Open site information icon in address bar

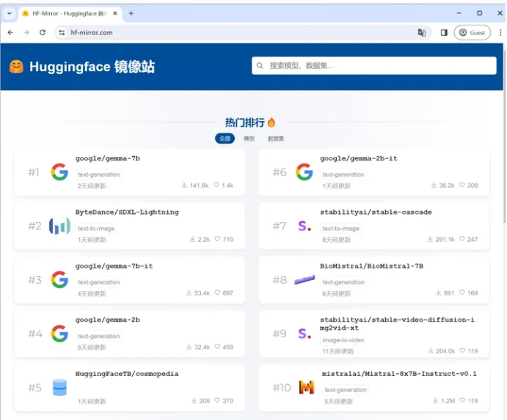62,32
